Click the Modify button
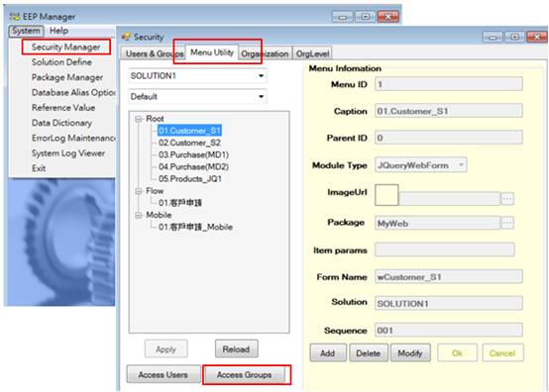The image size is (549, 392). coord(410,352)
